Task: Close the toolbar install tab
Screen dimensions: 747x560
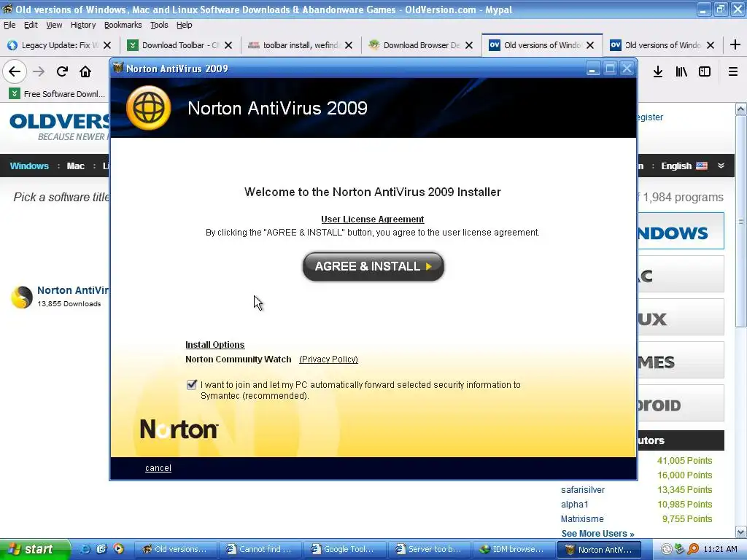Action: pos(349,45)
